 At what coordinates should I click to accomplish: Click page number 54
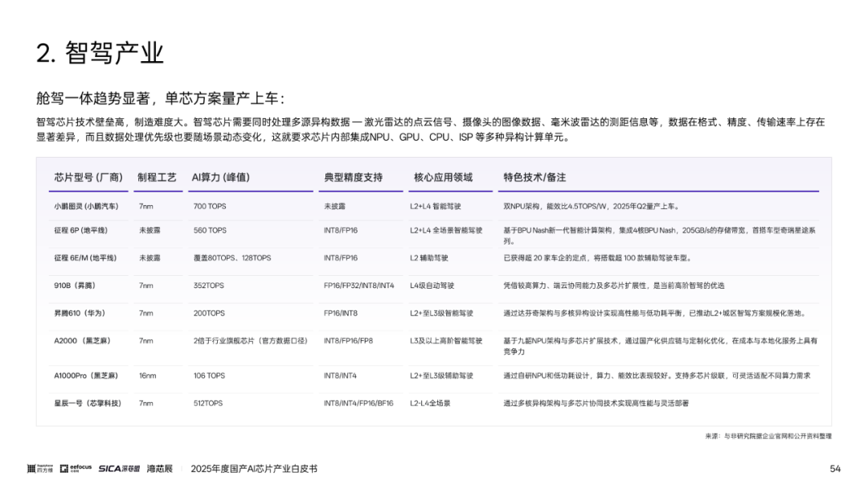[835, 469]
